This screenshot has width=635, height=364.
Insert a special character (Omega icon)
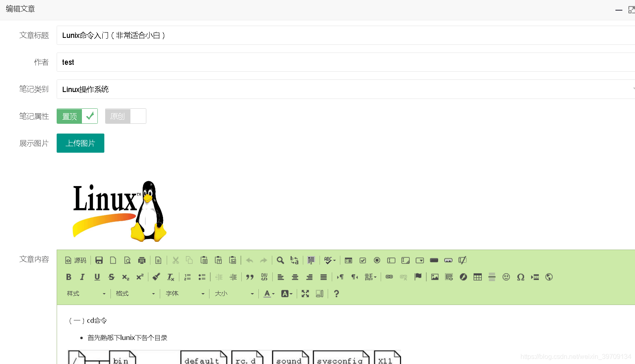click(x=520, y=277)
